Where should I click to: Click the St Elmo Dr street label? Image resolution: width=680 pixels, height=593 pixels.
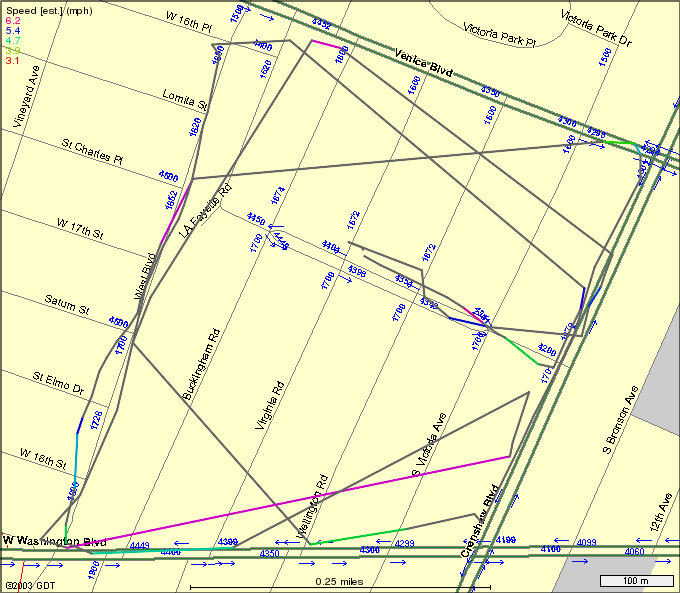(58, 383)
